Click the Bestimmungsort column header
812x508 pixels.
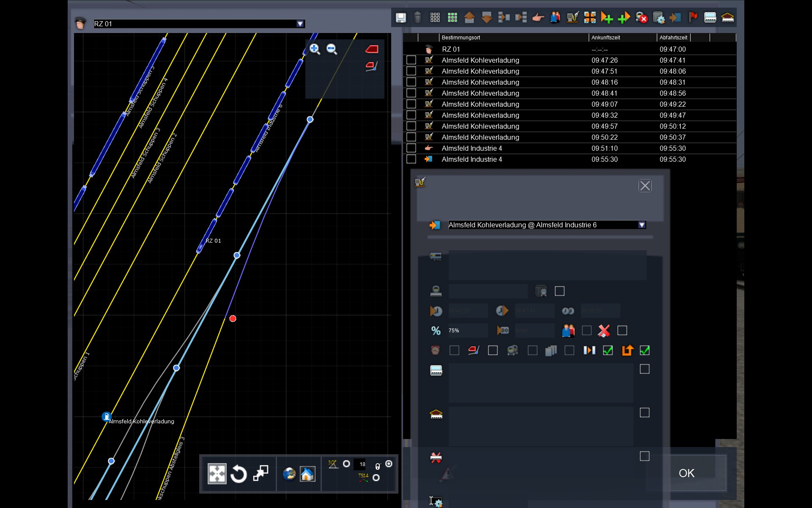[461, 38]
